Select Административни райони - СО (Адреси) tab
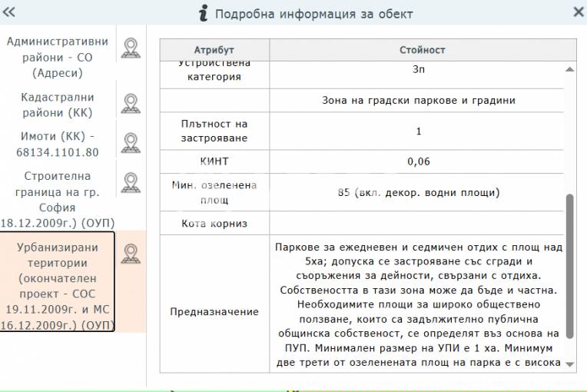The image size is (587, 392). tap(58, 58)
